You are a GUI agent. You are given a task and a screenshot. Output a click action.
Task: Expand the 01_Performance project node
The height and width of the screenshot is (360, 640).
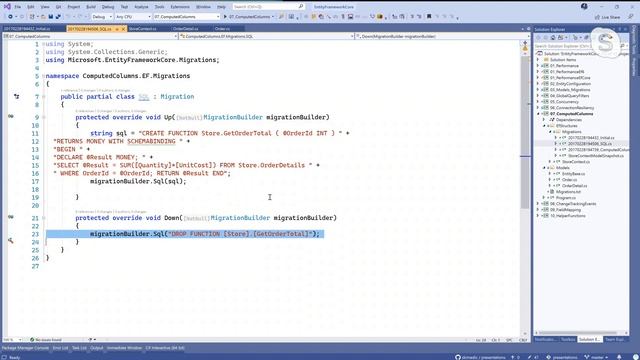(x=538, y=66)
